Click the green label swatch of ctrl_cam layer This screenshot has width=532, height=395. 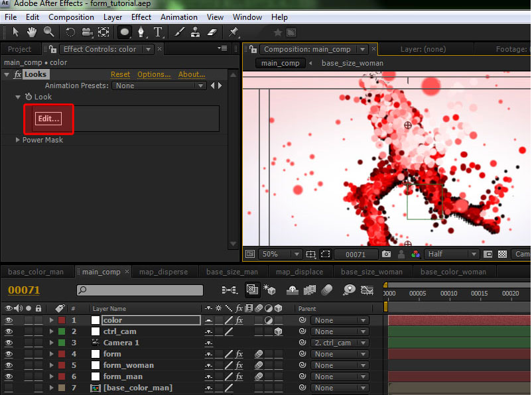62,331
